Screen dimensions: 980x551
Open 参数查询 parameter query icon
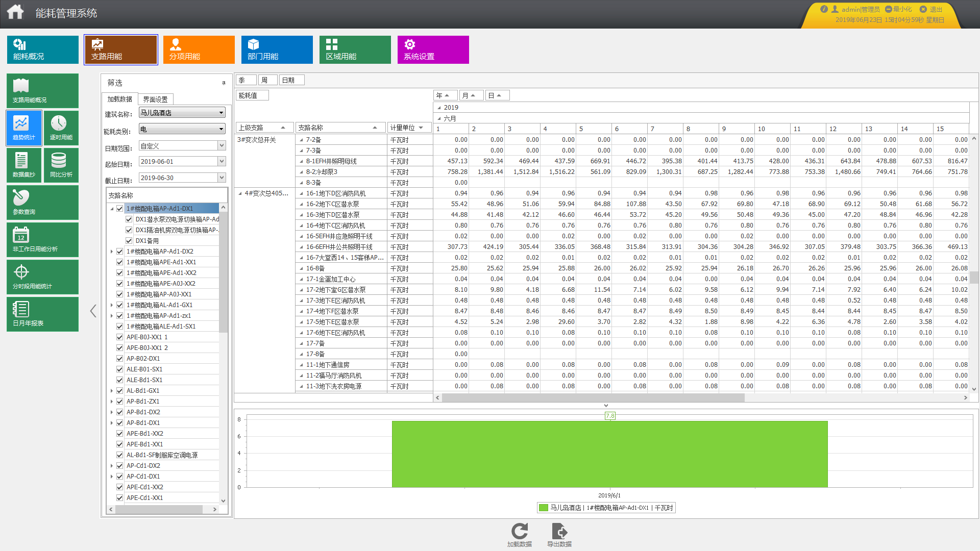tap(21, 197)
